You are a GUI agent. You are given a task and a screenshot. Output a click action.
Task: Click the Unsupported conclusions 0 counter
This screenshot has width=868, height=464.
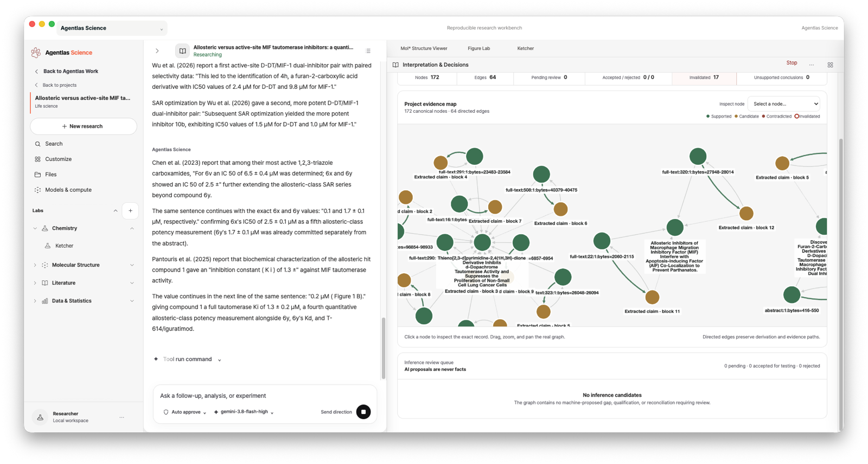(x=781, y=78)
